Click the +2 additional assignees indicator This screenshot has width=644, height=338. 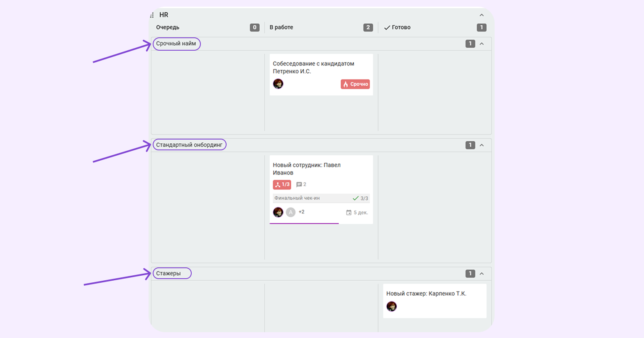click(302, 212)
